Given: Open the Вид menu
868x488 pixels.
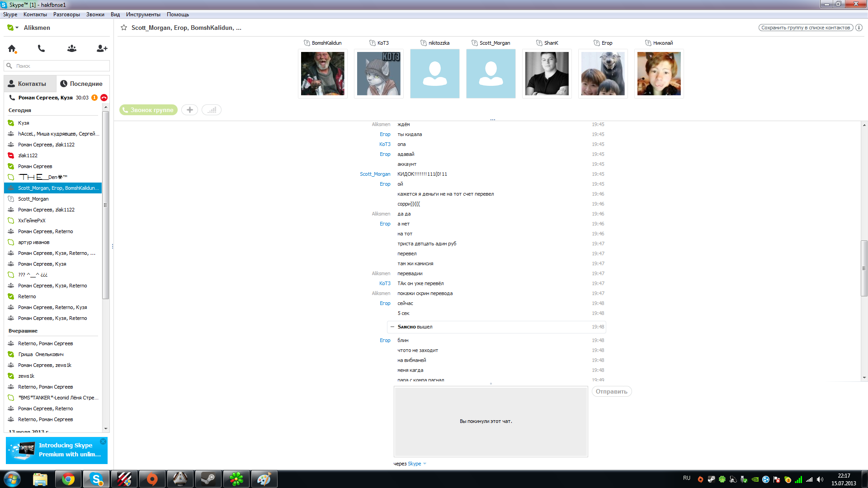Looking at the screenshot, I should pyautogui.click(x=115, y=14).
